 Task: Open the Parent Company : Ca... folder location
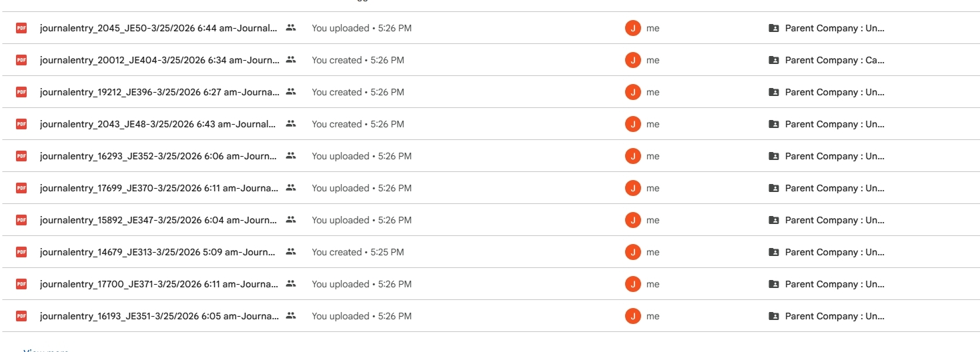click(x=835, y=60)
